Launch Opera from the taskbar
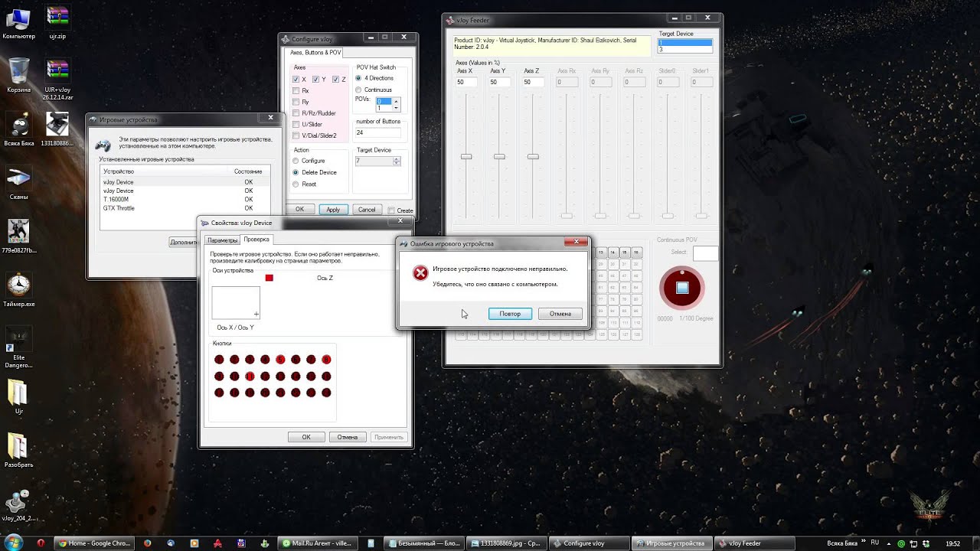This screenshot has height=551, width=980. tap(41, 543)
